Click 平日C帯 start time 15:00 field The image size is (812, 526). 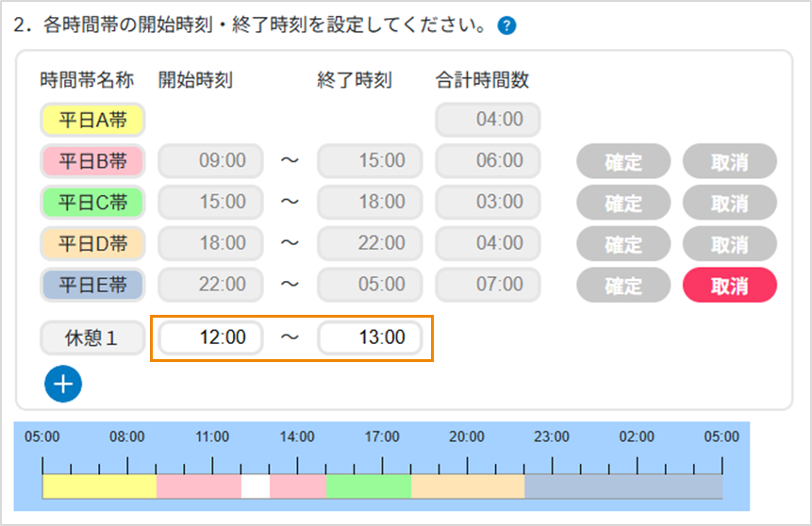point(210,202)
